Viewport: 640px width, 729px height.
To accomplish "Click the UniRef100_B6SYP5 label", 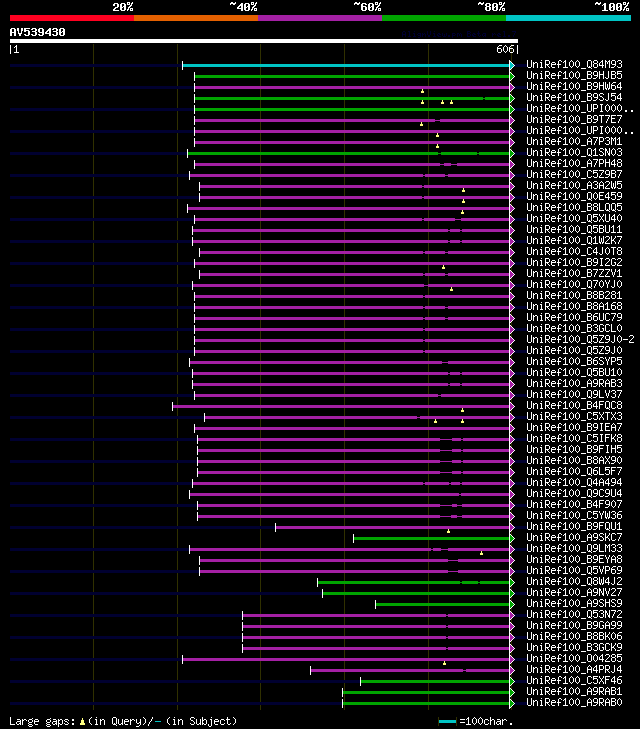I will click(574, 361).
